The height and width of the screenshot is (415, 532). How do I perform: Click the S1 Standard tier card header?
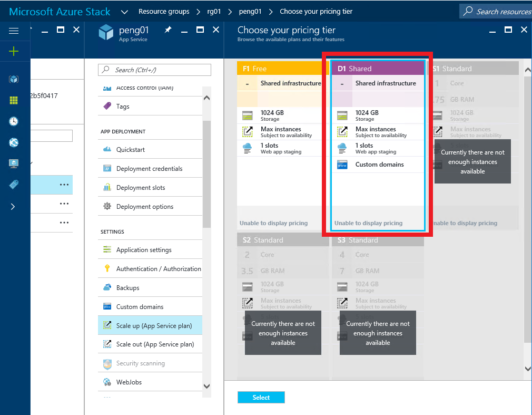[475, 69]
